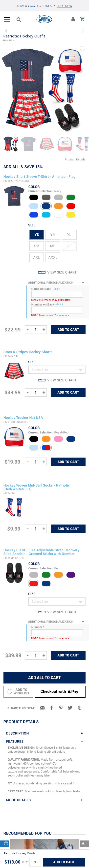This screenshot has height=868, width=89.
Task: Click the Name on Back input field
Action: pos(57,295)
